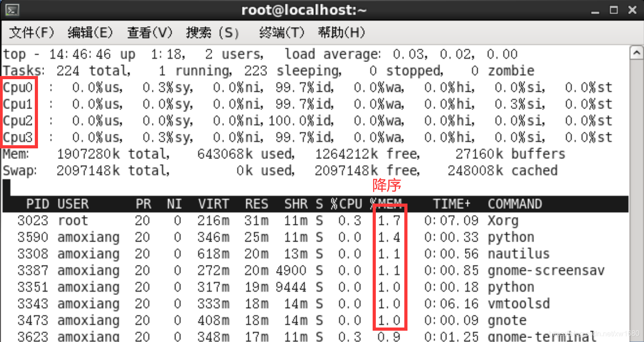Click the terminal icon in title bar
The width and height of the screenshot is (644, 342).
pyautogui.click(x=13, y=10)
